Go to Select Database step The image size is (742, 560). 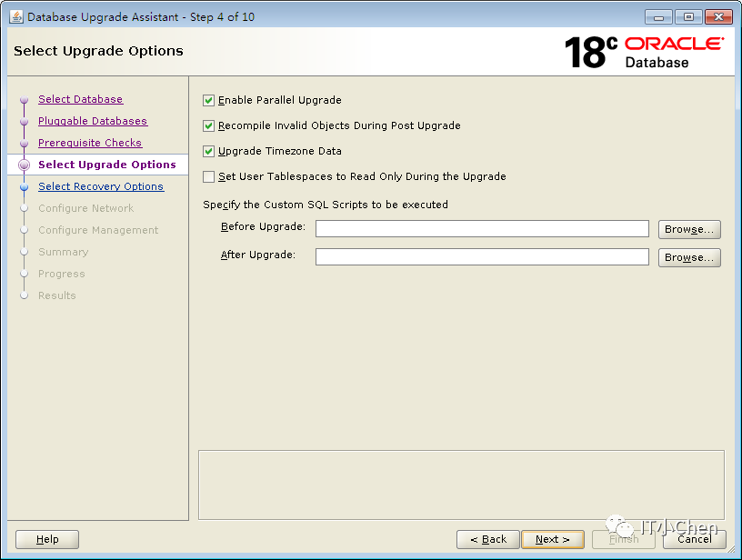tap(80, 99)
